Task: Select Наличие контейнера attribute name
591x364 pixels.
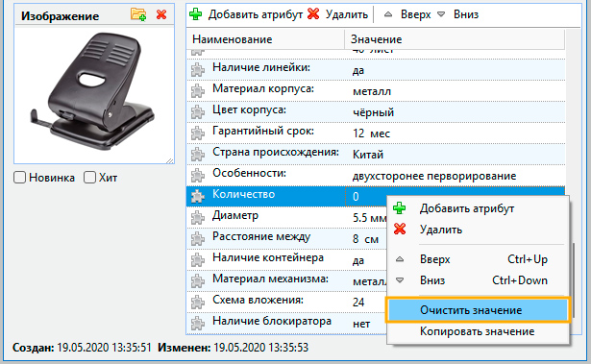Action: click(268, 257)
